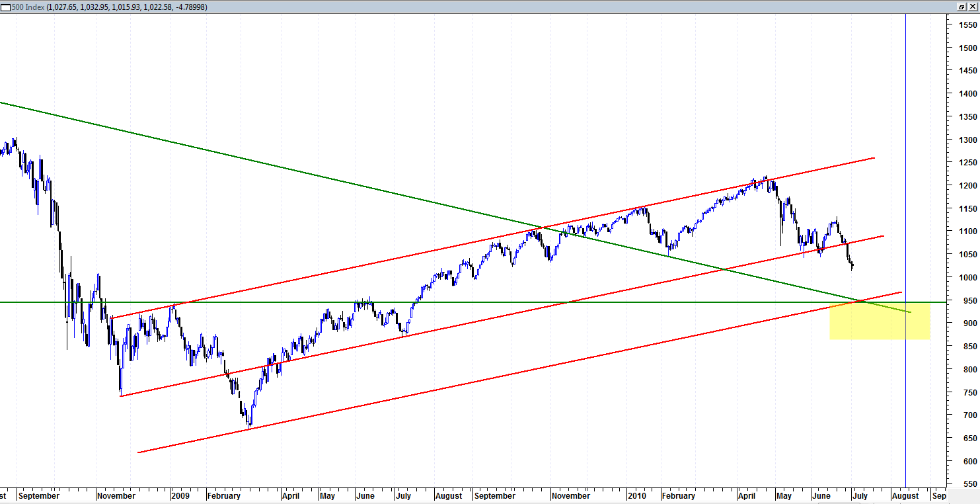Click the 1250 price axis label

[x=968, y=163]
